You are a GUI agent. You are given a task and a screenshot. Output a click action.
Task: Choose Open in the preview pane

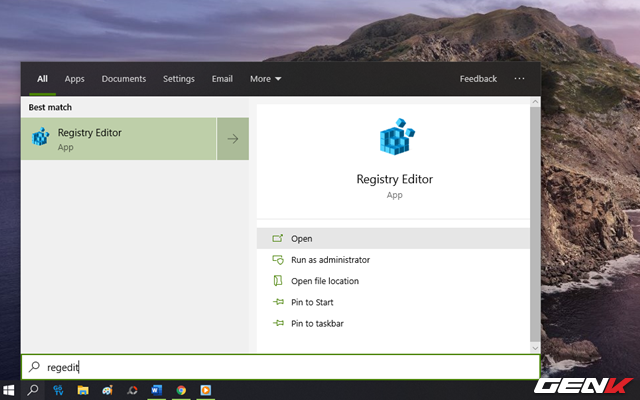pos(393,238)
